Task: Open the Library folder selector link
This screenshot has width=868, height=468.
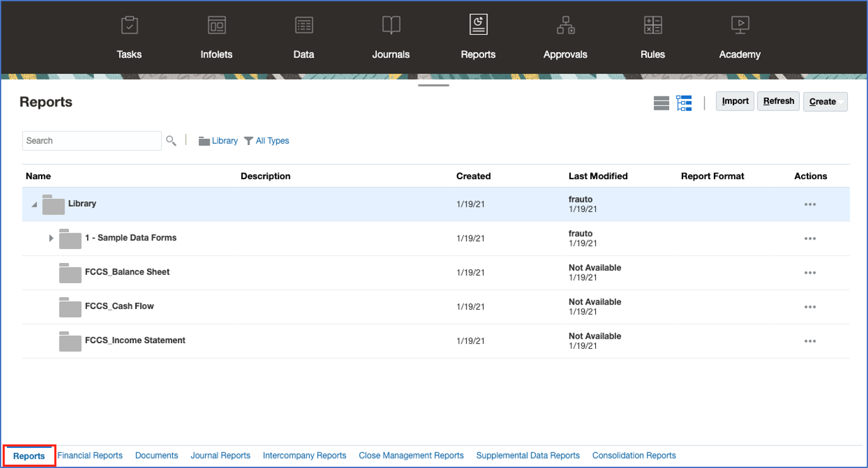Action: pyautogui.click(x=218, y=141)
